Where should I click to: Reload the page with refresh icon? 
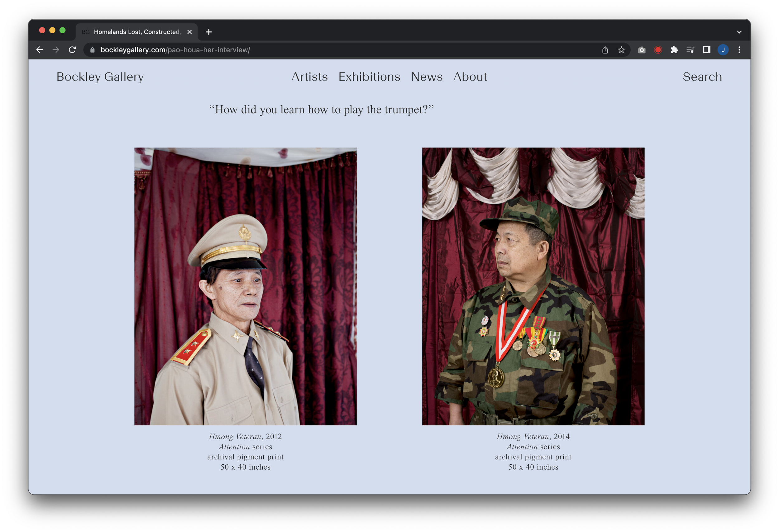pos(72,50)
